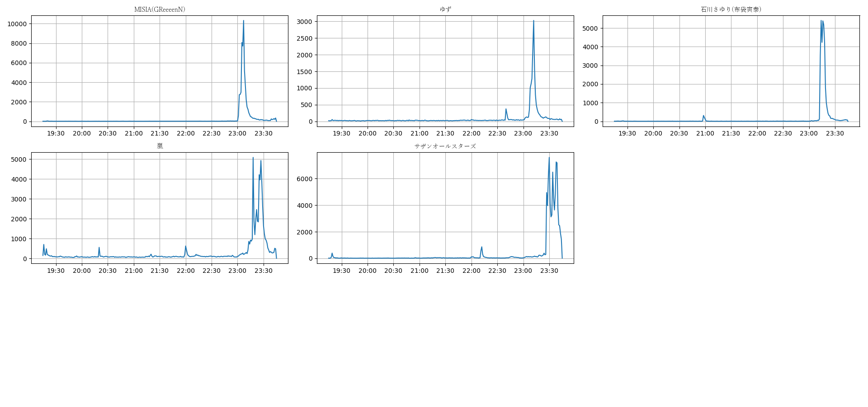Click the 4000 y-axis label in 石川さゆり chart
This screenshot has width=868, height=407.
[x=590, y=47]
